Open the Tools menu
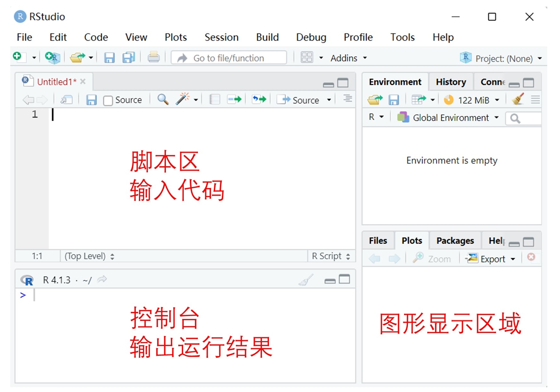 click(x=402, y=37)
